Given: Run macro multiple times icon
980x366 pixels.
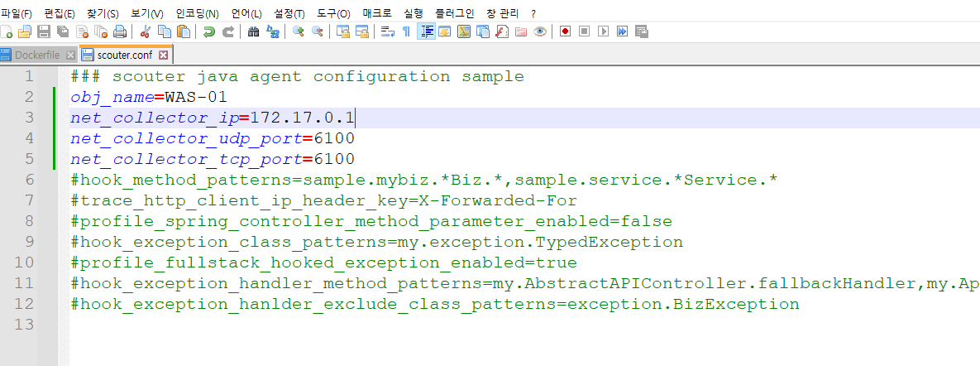Looking at the screenshot, I should [623, 31].
